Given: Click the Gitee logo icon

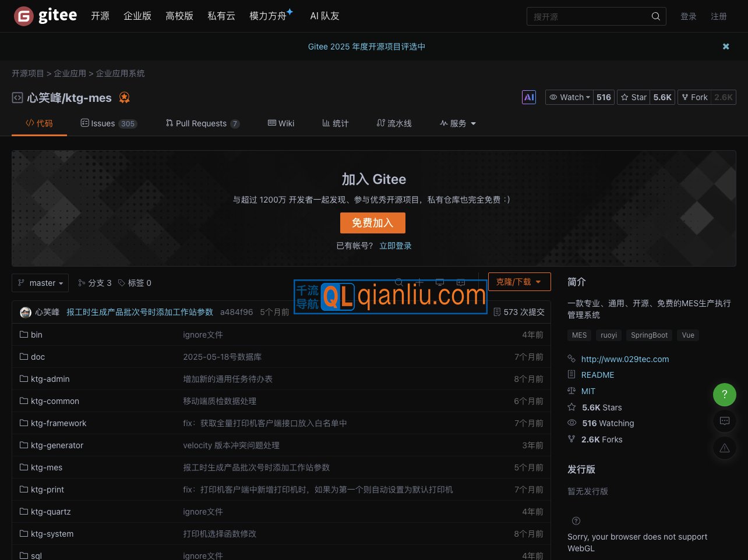Looking at the screenshot, I should coord(24,16).
